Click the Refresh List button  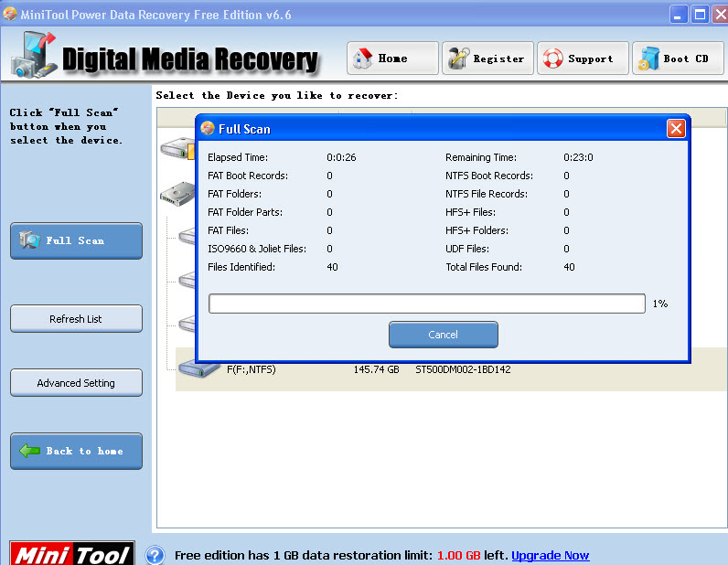point(76,319)
